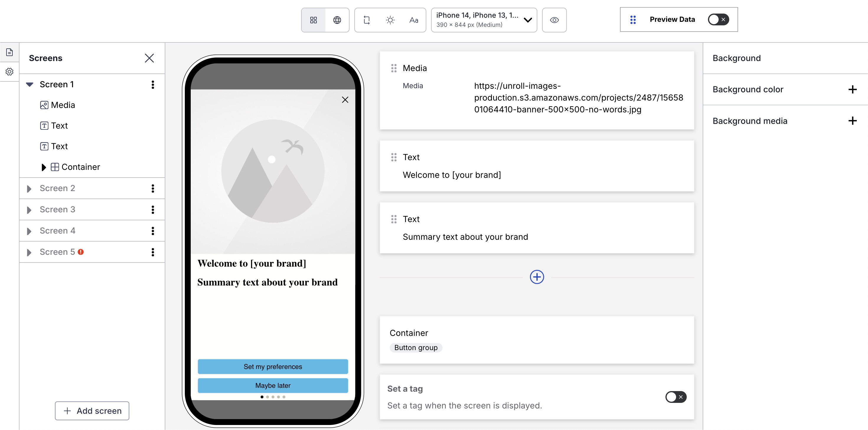Click the Media image URL value
868x430 pixels.
[579, 98]
